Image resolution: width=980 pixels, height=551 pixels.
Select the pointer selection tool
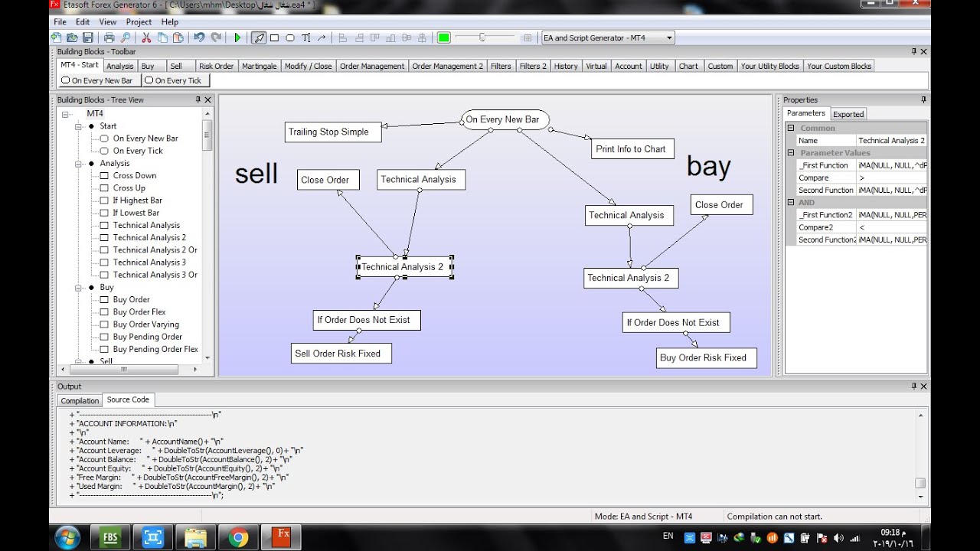259,37
